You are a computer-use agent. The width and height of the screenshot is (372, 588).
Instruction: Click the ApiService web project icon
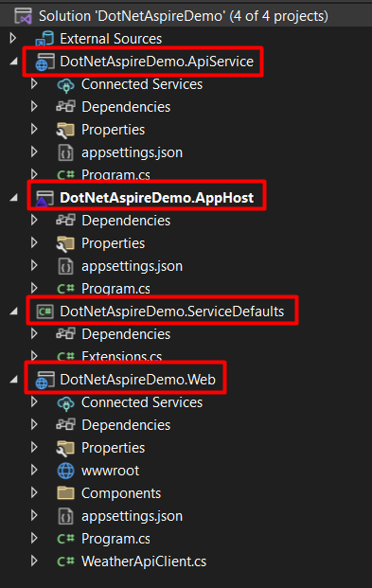tap(44, 62)
